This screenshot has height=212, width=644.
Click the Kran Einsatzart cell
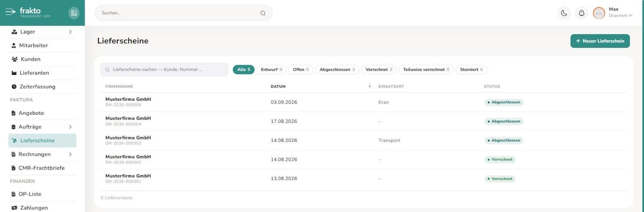pyautogui.click(x=384, y=102)
